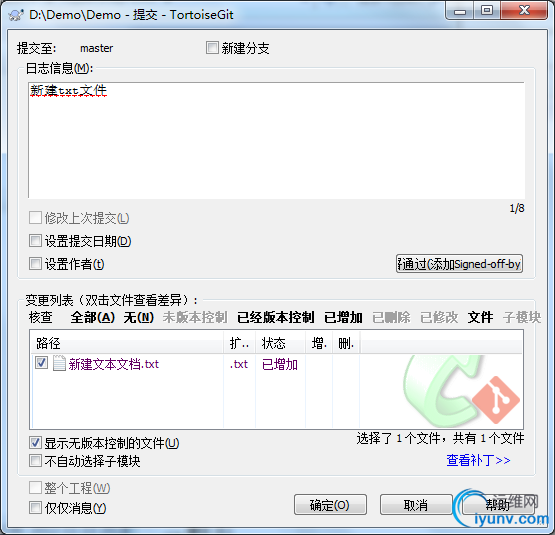Viewport: 555px width, 535px height.
Task: Open the 查看补丁>> link
Action: (478, 460)
